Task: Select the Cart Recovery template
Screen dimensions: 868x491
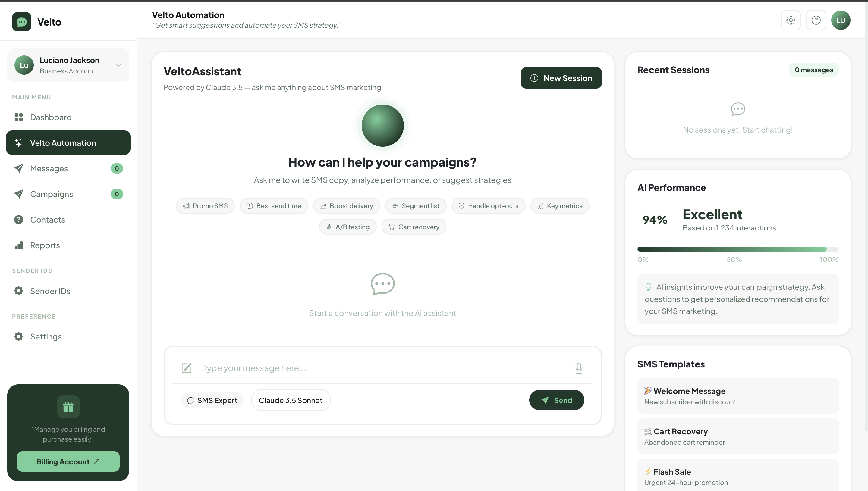Action: coord(738,436)
